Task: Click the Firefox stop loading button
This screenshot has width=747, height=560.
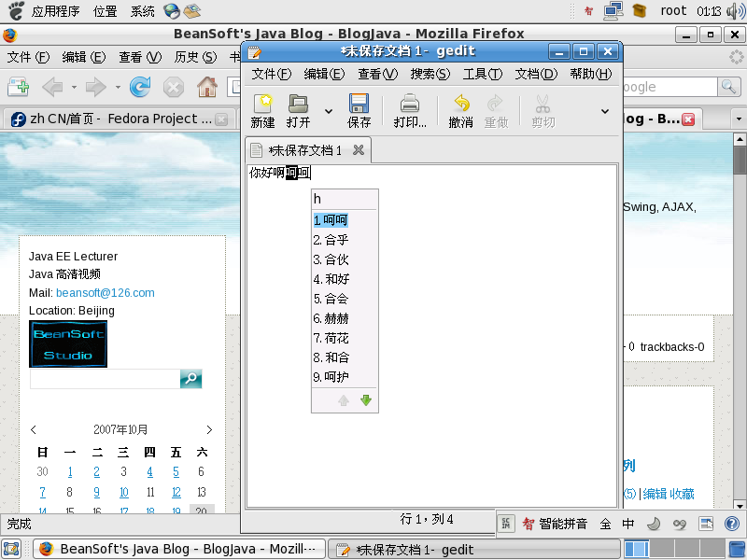Action: point(174,88)
